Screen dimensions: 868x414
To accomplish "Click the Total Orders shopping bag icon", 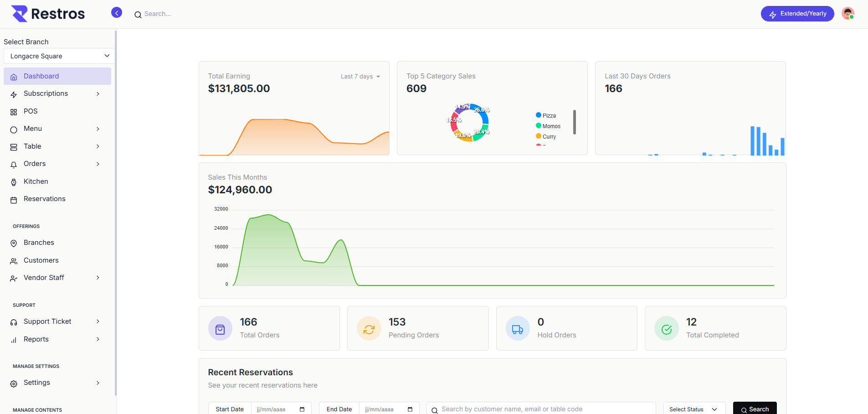I will click(x=220, y=329).
